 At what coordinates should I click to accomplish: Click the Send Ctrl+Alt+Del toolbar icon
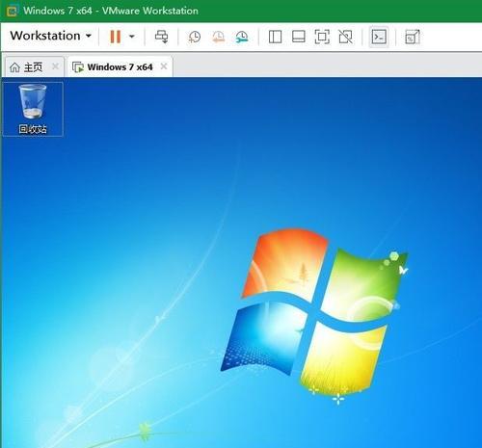(161, 37)
